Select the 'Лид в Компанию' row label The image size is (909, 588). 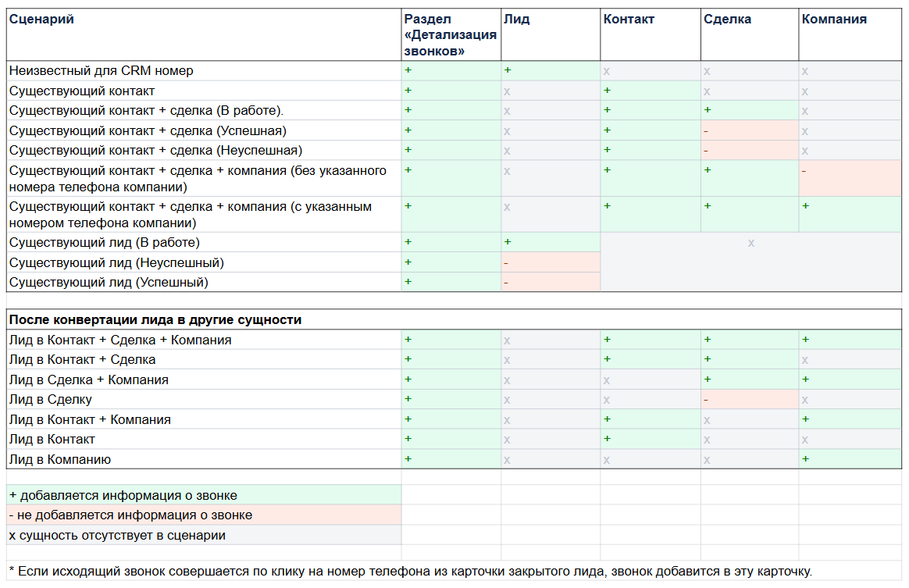60,459
